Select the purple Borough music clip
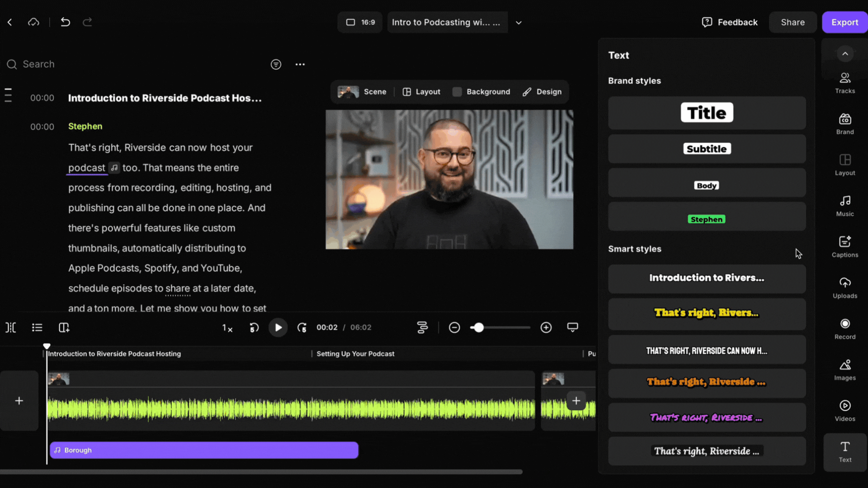Screen dimensions: 868x488 click(x=204, y=450)
